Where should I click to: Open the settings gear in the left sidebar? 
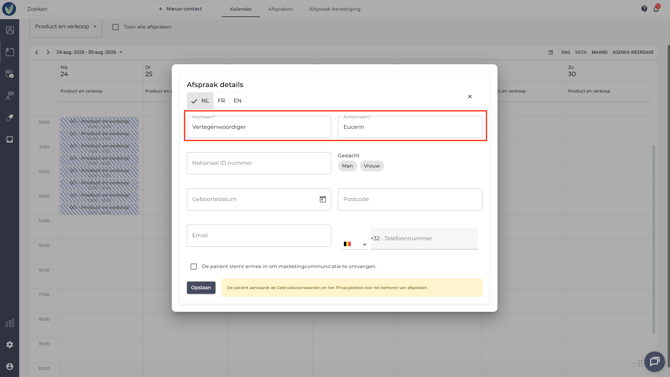[9, 345]
